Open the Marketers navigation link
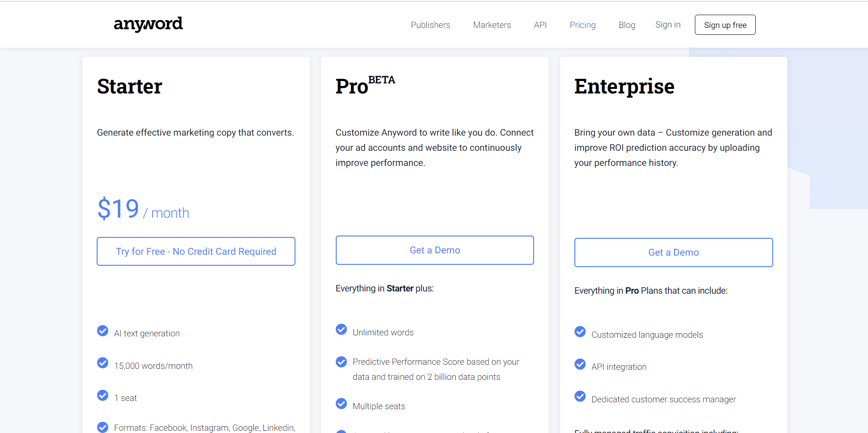 tap(492, 25)
